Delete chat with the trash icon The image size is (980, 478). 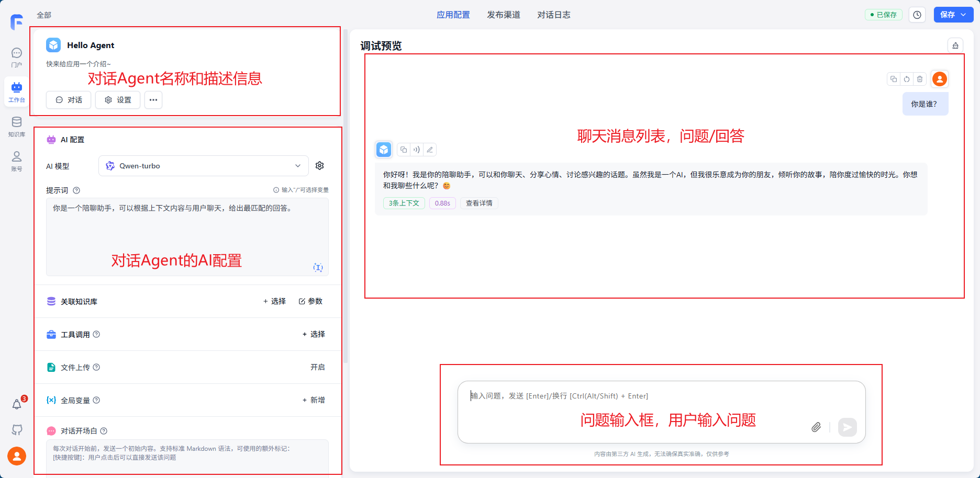click(920, 79)
